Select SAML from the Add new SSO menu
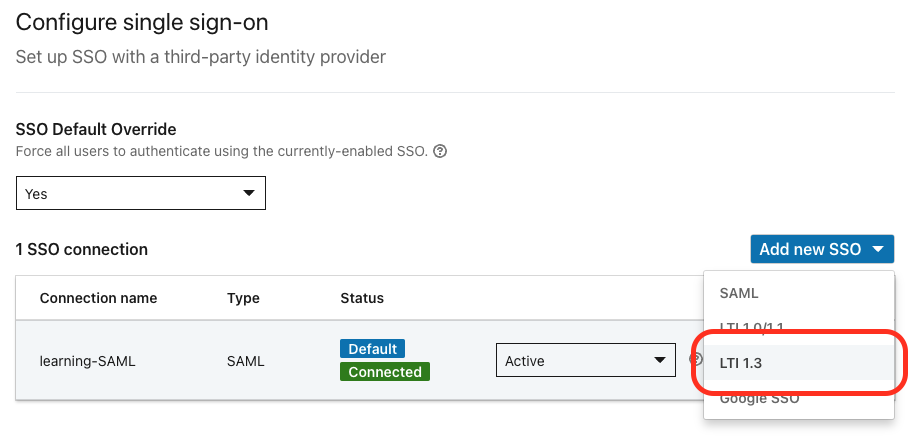This screenshot has width=914, height=444. click(x=740, y=294)
